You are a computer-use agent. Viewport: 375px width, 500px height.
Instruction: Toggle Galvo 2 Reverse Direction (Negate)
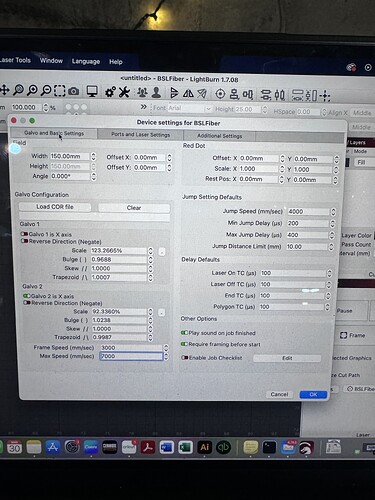(x=27, y=303)
